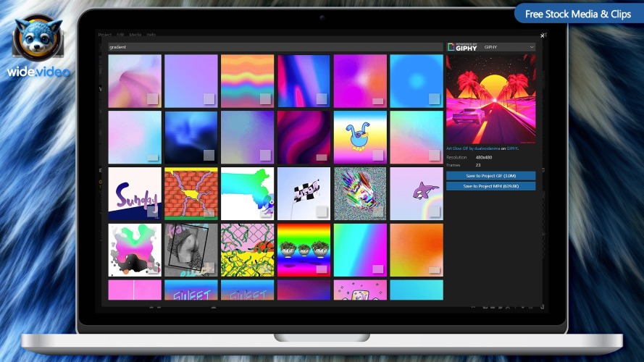Click Save to Project GIF button
Image resolution: width=644 pixels, height=362 pixels.
point(491,176)
